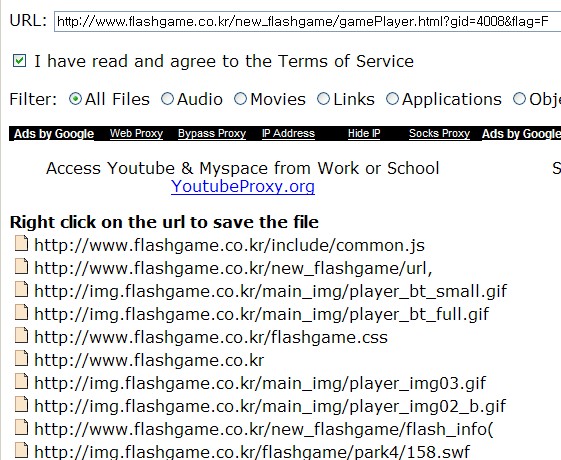Click the URL input field
Screen dimensions: 561x460
pos(308,21)
